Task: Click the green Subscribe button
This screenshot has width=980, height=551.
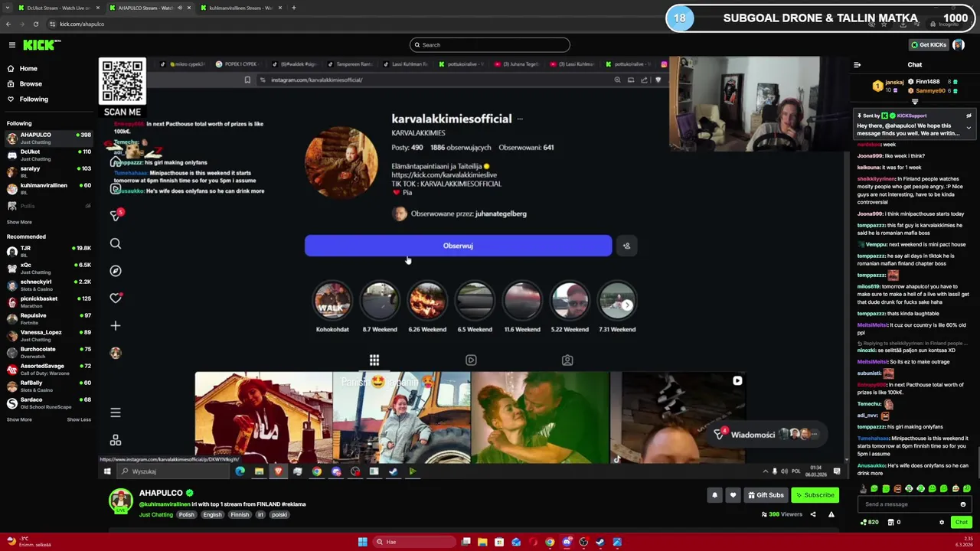Action: pyautogui.click(x=815, y=495)
